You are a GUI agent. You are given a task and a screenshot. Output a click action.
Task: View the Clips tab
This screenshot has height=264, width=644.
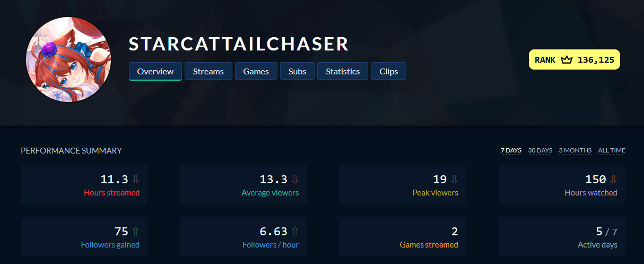pos(389,71)
